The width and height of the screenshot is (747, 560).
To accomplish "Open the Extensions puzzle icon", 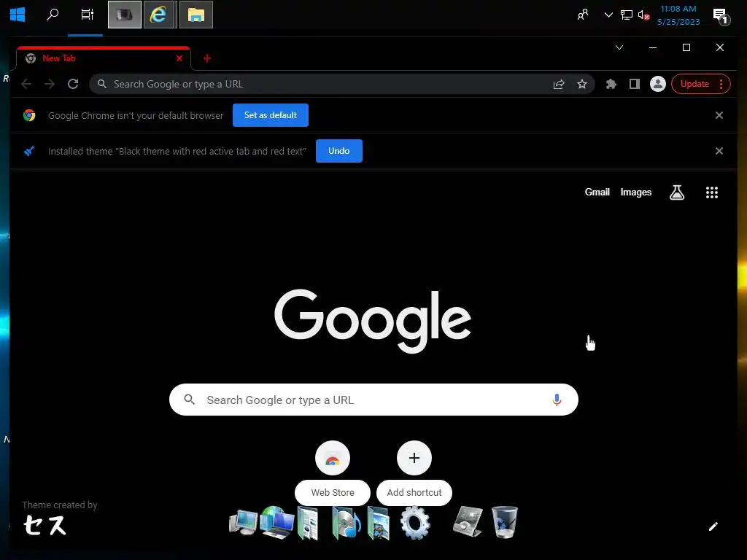I will 611,85.
